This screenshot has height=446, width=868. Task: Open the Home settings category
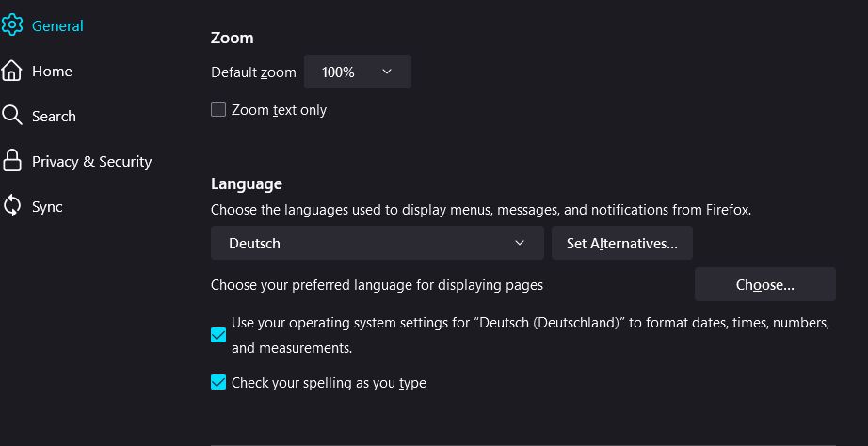click(x=52, y=71)
